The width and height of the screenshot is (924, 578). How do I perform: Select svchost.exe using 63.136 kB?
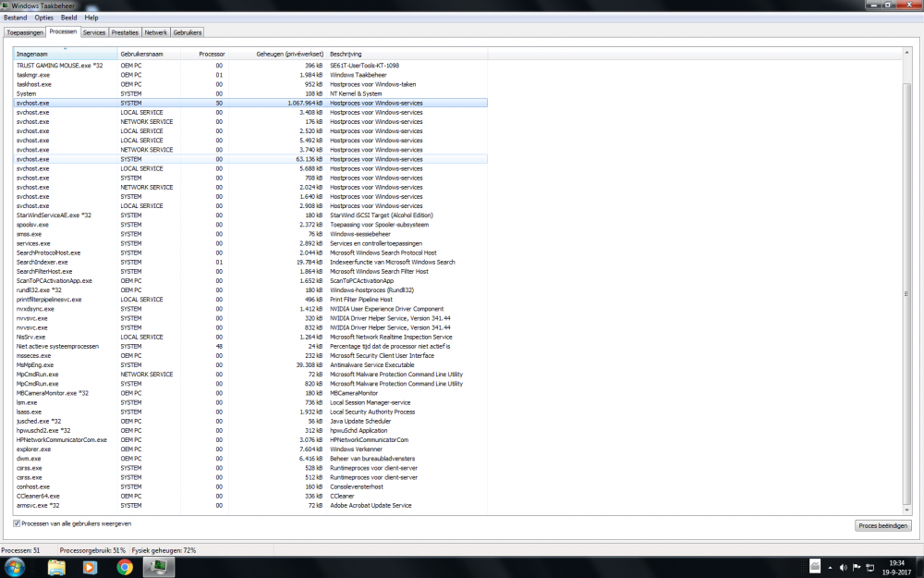(250, 159)
